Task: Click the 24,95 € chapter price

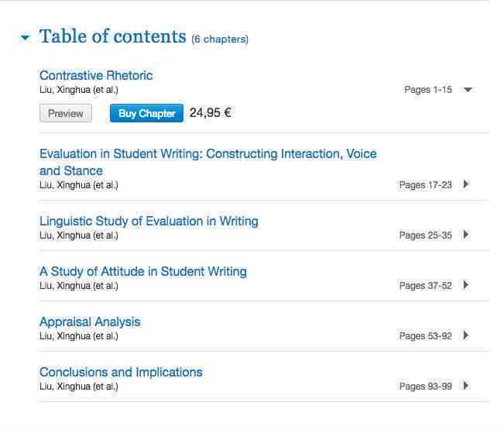Action: tap(211, 113)
